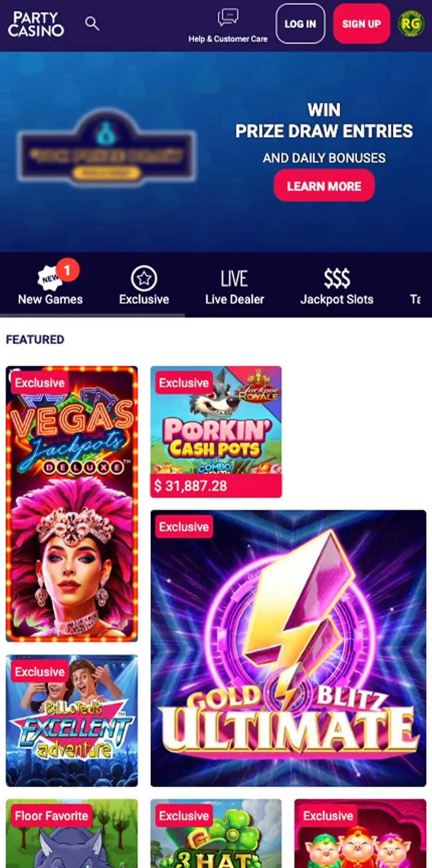Screen dimensions: 432x868
Task: Open the search magnifier icon
Action: tap(92, 23)
